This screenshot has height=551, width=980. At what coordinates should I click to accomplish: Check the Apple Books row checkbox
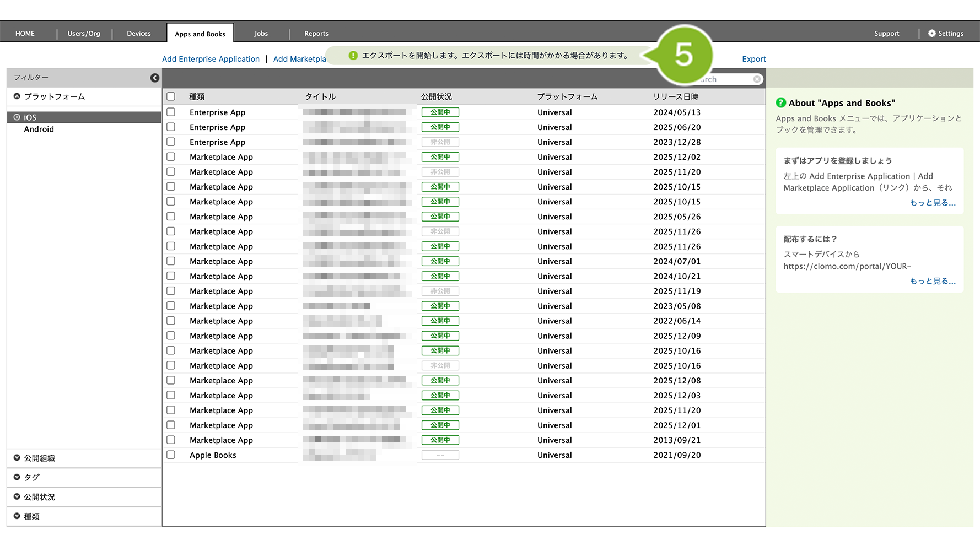click(171, 455)
